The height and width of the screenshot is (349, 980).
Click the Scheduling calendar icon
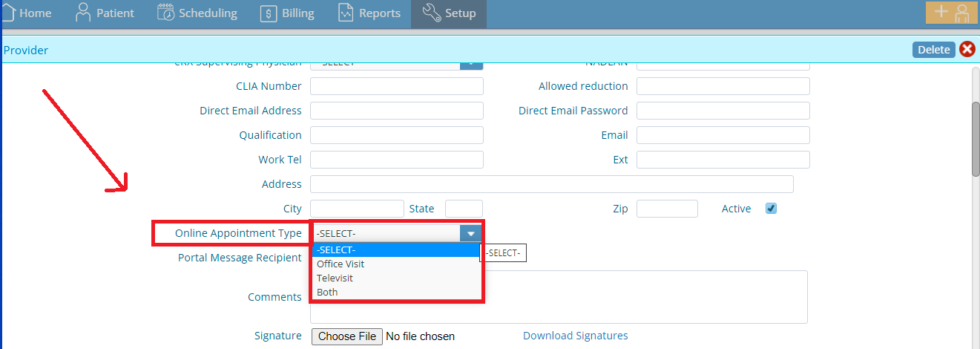coord(166,13)
